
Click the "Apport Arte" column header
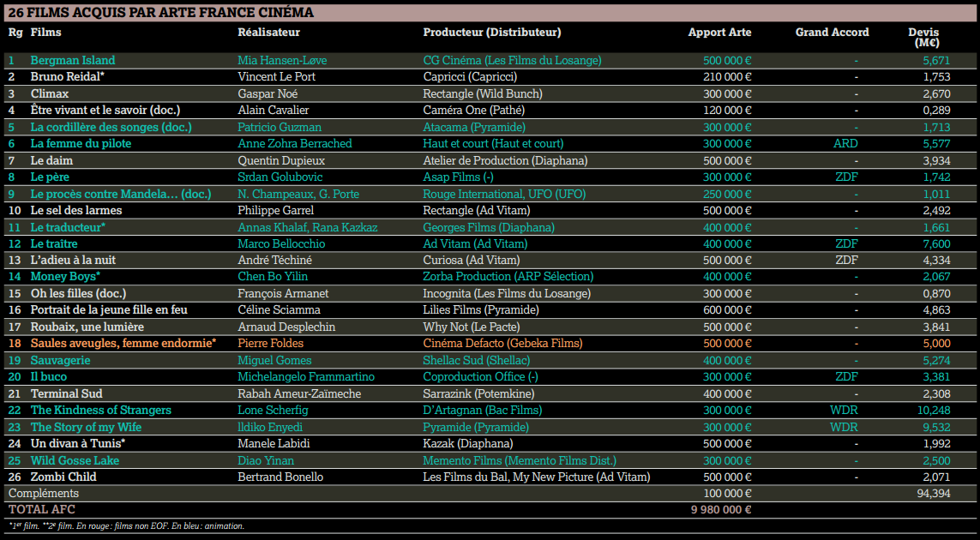[x=719, y=33]
